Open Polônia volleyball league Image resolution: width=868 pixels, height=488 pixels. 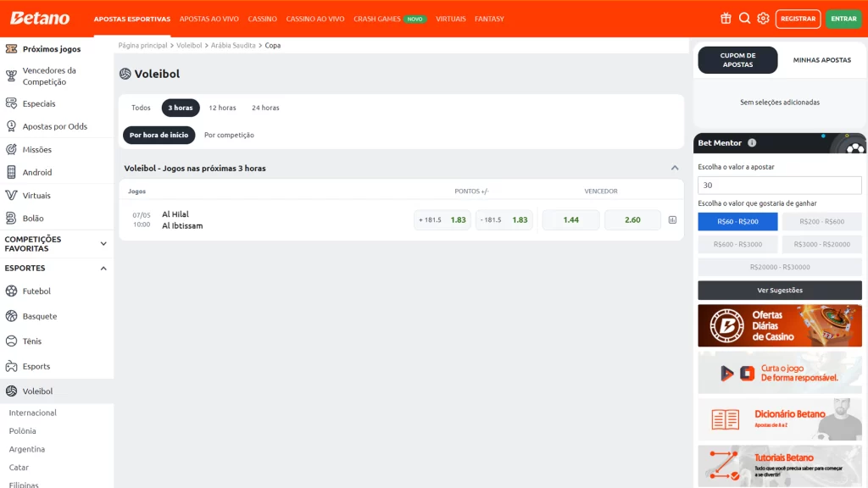pyautogui.click(x=23, y=431)
